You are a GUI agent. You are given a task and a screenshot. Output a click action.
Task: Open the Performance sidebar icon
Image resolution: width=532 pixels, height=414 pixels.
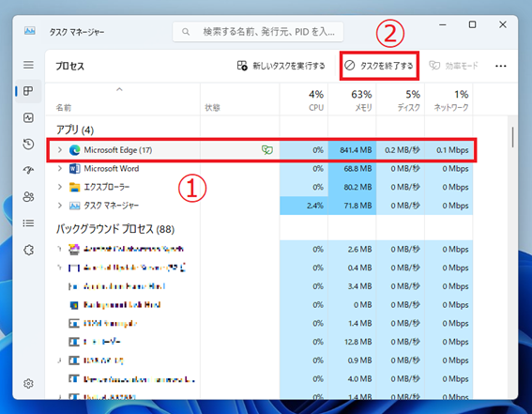point(28,117)
